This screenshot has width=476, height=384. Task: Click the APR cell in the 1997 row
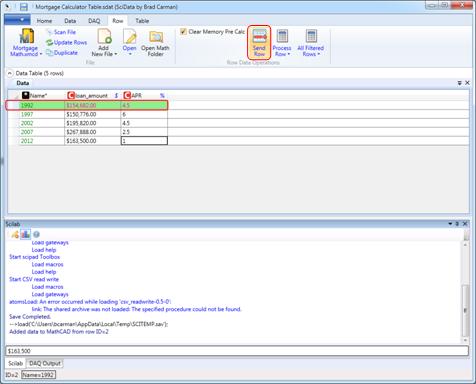(x=144, y=114)
